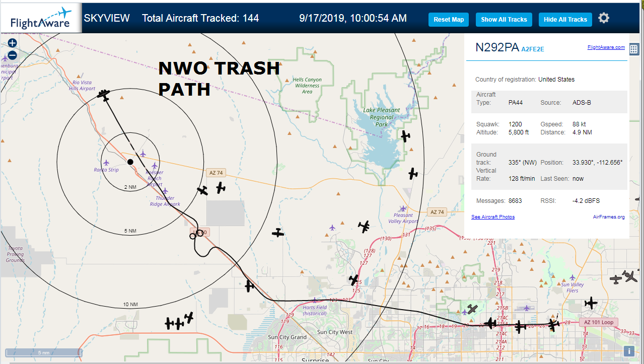
Task: Toggle the aircraft table grid icon
Action: (633, 49)
